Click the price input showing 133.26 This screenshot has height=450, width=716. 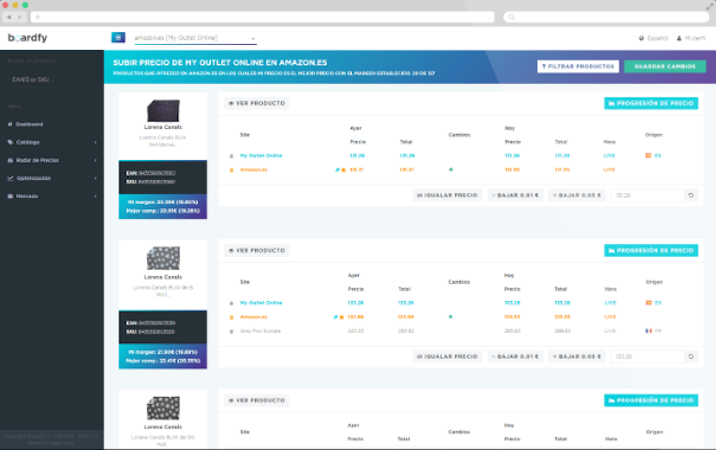(x=648, y=356)
